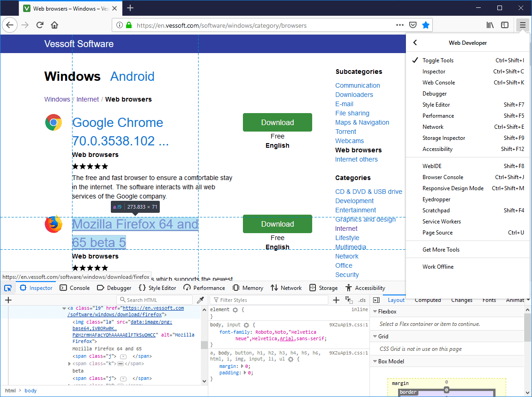The image size is (532, 397).
Task: Download Google Chrome with its green button
Action: coord(278,122)
